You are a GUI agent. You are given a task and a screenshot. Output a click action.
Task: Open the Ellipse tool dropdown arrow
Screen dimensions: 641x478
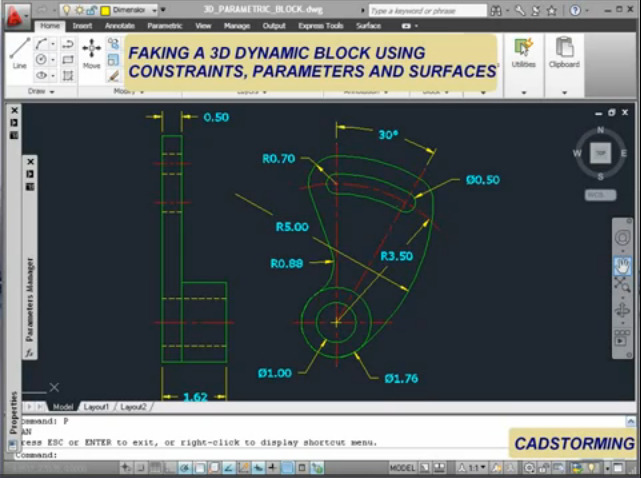(52, 76)
